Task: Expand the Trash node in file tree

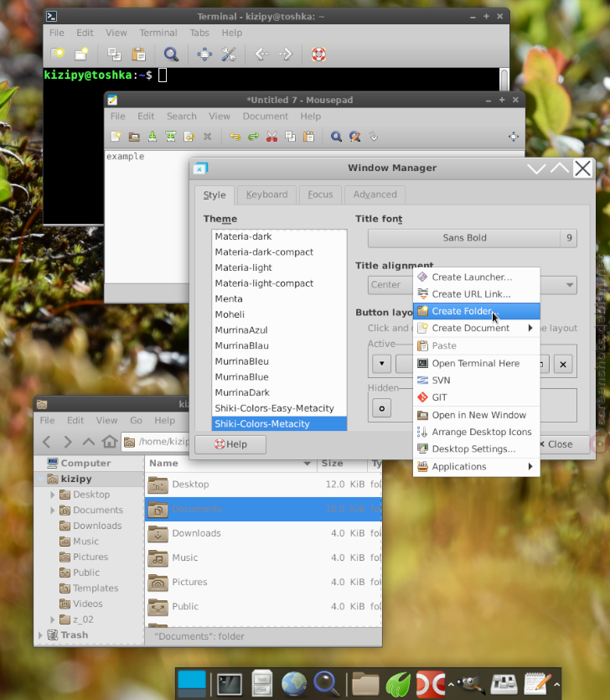Action: coord(40,635)
